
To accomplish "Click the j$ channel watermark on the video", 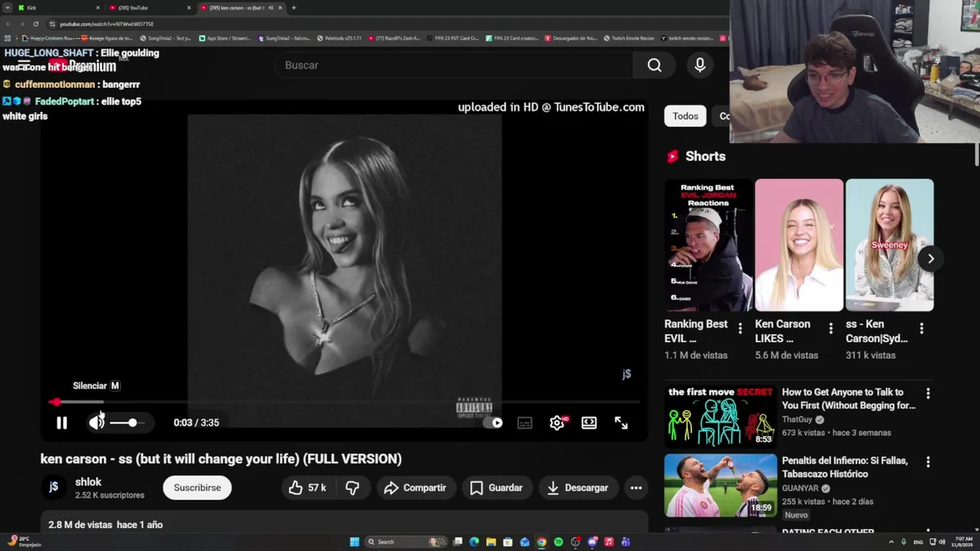I will tap(626, 374).
